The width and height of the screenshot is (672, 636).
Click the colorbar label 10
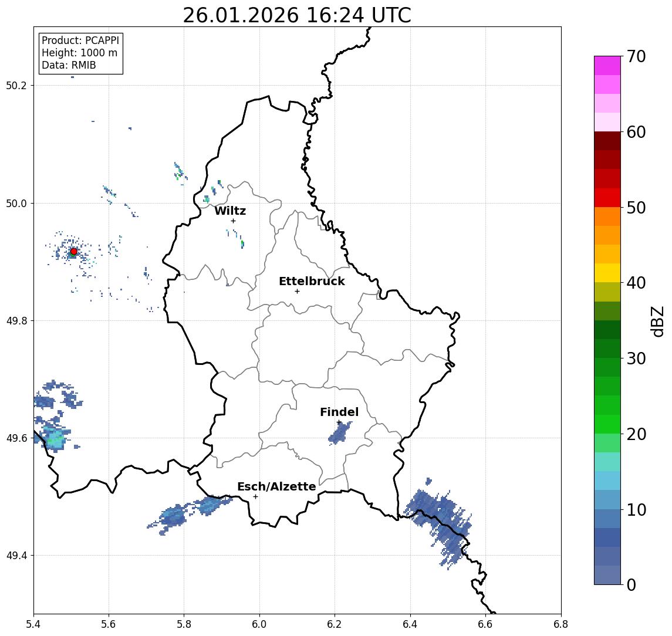click(x=636, y=510)
